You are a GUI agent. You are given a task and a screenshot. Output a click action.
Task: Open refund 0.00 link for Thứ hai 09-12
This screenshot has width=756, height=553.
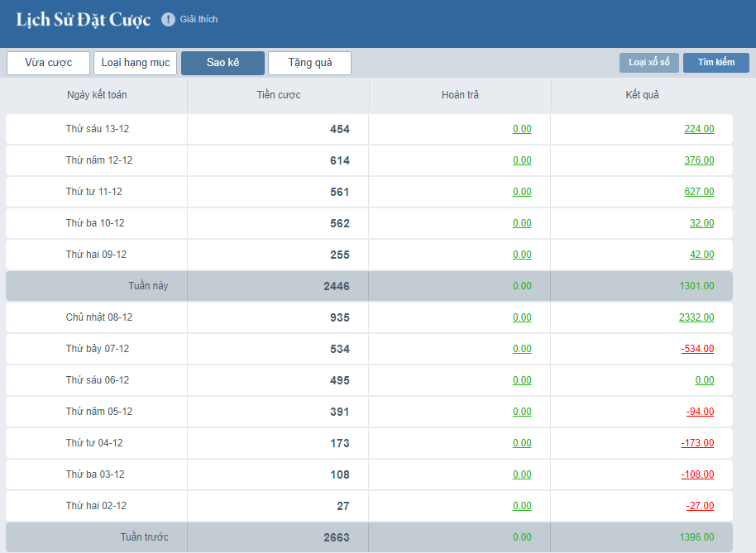click(x=522, y=255)
